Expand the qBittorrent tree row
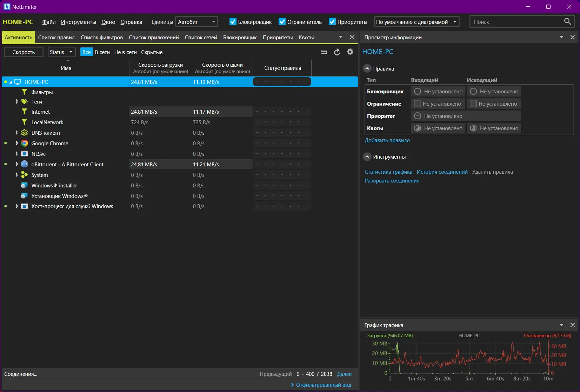Image resolution: width=580 pixels, height=392 pixels. (x=17, y=164)
